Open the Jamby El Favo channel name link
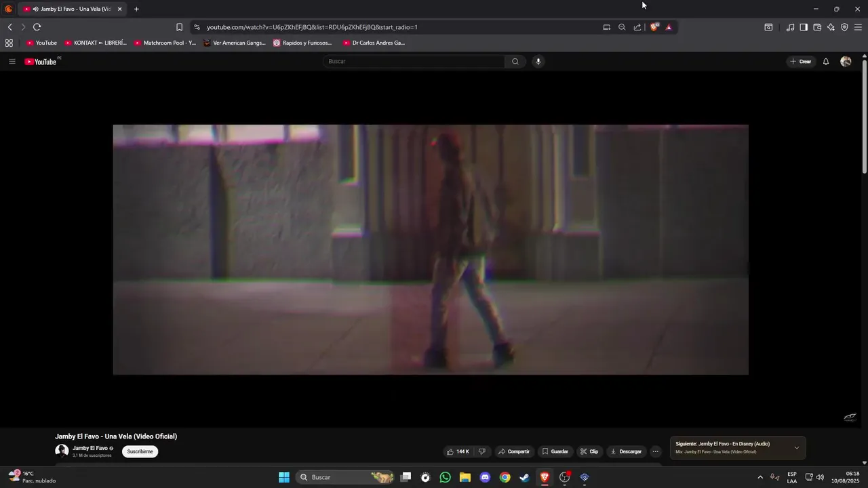The width and height of the screenshot is (868, 488). pyautogui.click(x=90, y=448)
